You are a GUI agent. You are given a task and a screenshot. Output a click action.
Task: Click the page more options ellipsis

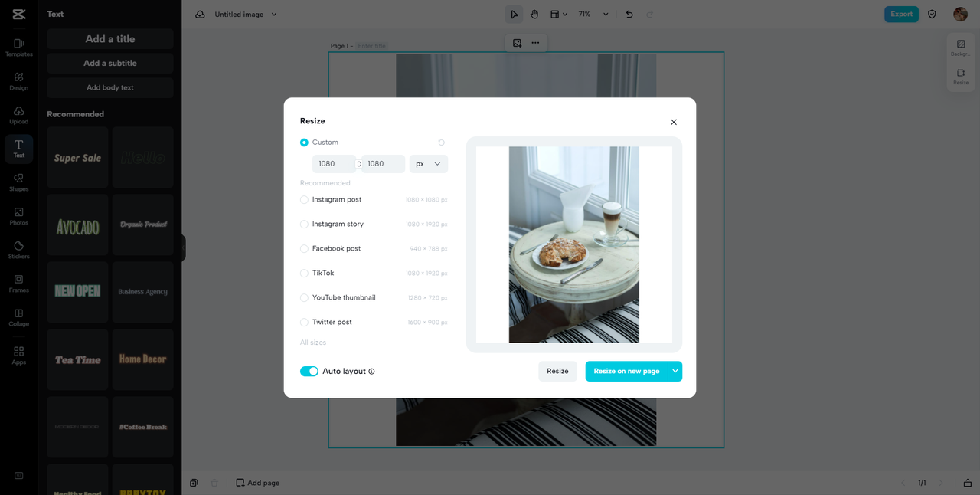(x=535, y=43)
